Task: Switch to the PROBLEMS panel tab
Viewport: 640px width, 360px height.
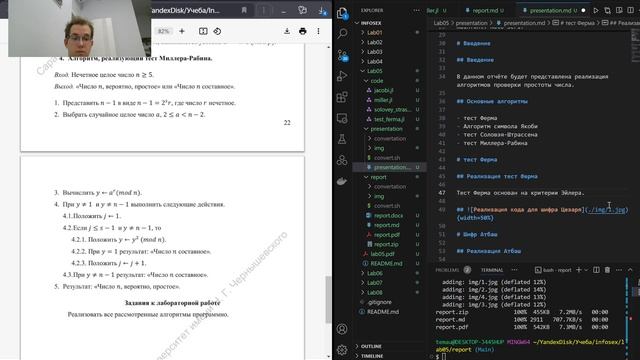Action: point(447,270)
